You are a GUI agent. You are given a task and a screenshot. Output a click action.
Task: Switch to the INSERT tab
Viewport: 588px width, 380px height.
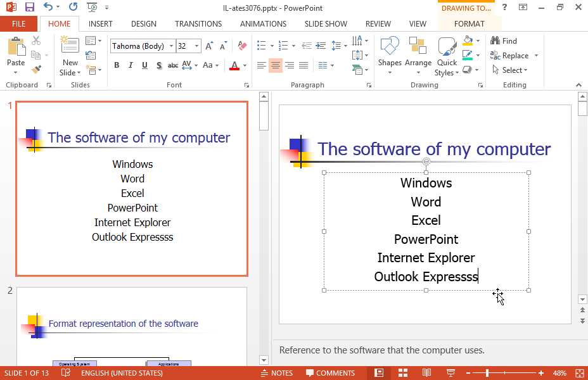[x=101, y=24]
